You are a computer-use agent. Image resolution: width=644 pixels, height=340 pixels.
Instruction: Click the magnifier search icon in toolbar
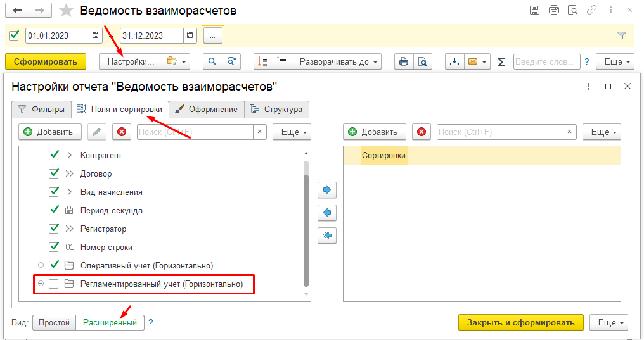coord(212,61)
